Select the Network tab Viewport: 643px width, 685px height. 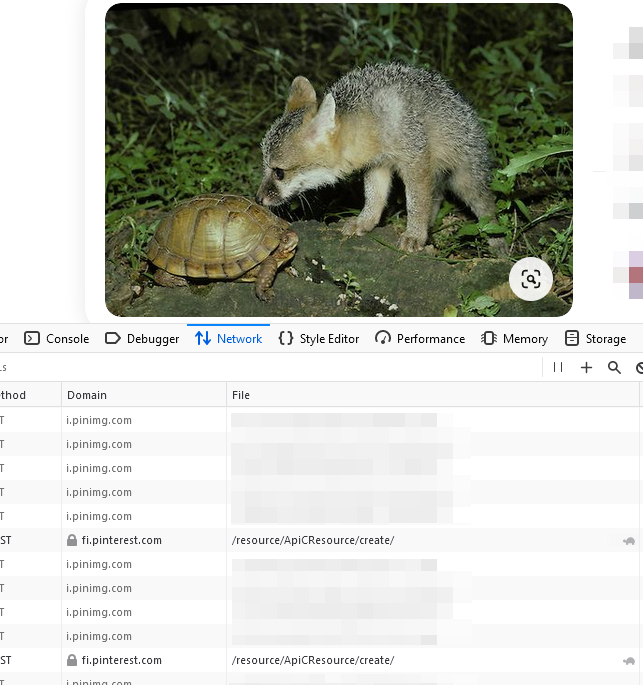pos(229,339)
